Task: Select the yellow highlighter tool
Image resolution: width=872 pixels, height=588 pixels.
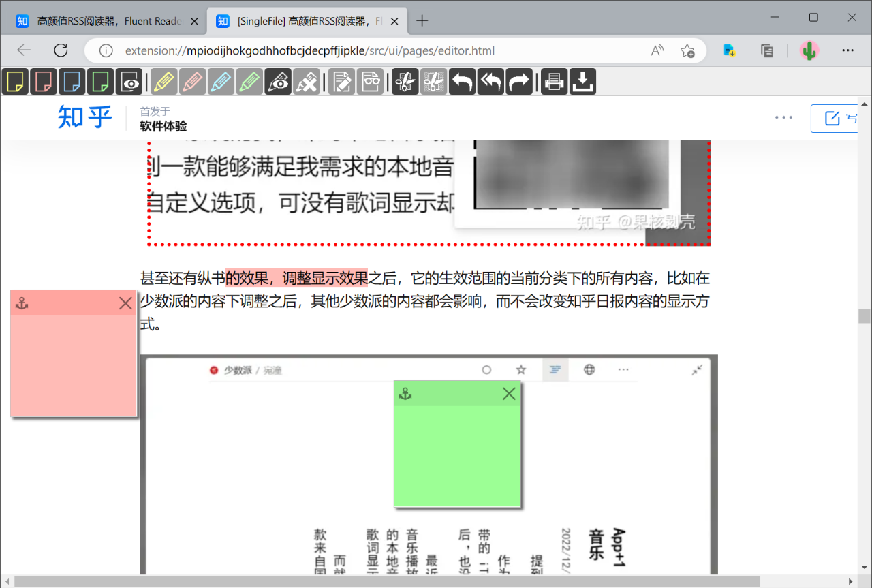Action: click(164, 82)
